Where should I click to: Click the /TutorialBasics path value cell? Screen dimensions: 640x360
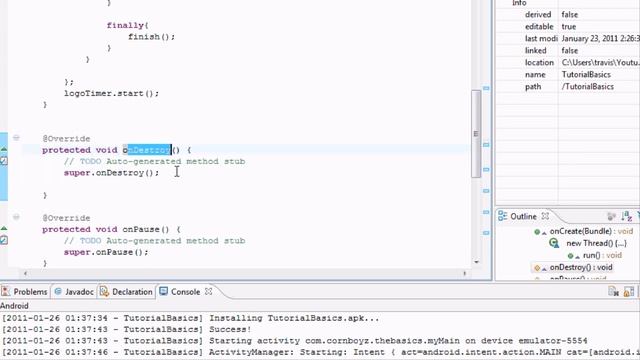pos(587,87)
